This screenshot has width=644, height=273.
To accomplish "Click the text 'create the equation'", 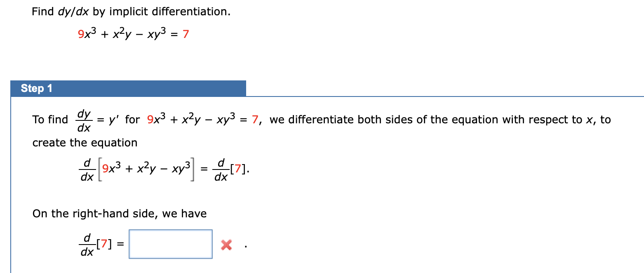I will 85,143.
